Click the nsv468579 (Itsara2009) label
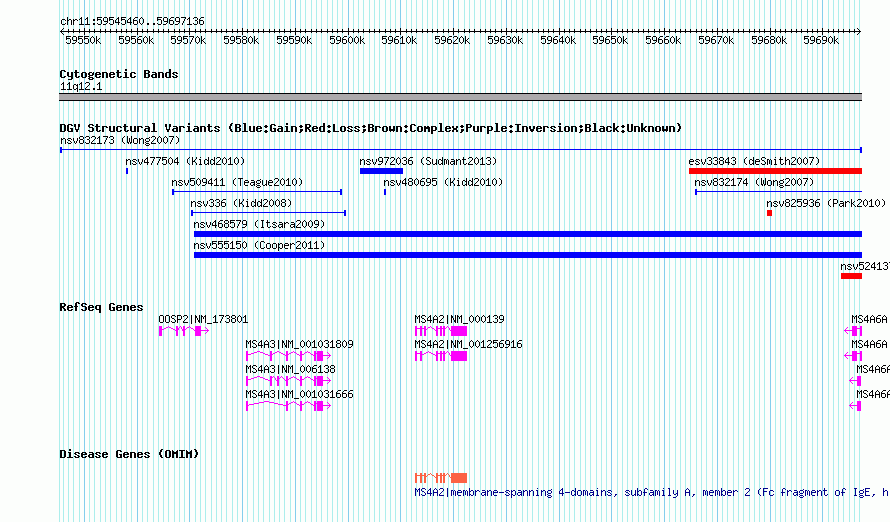This screenshot has width=890, height=522. (x=259, y=224)
